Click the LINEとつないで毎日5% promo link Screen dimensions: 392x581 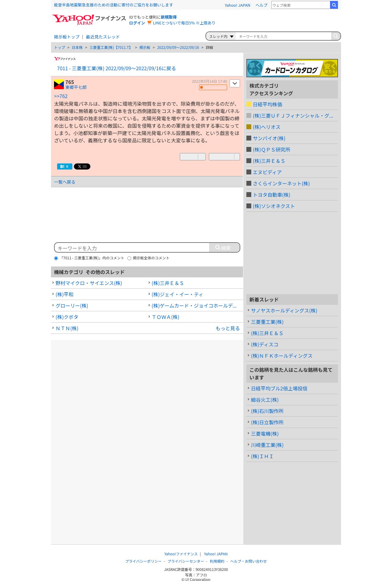(x=184, y=23)
